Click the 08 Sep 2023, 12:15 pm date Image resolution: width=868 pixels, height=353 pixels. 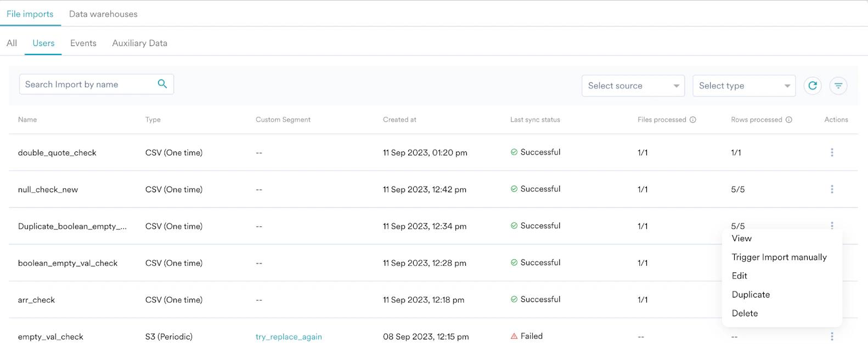pos(426,337)
